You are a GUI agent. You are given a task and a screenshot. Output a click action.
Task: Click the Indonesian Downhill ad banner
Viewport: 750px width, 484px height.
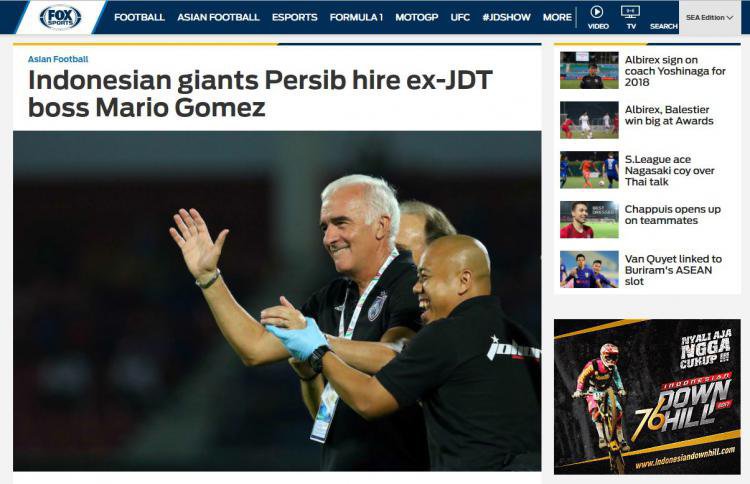point(647,396)
